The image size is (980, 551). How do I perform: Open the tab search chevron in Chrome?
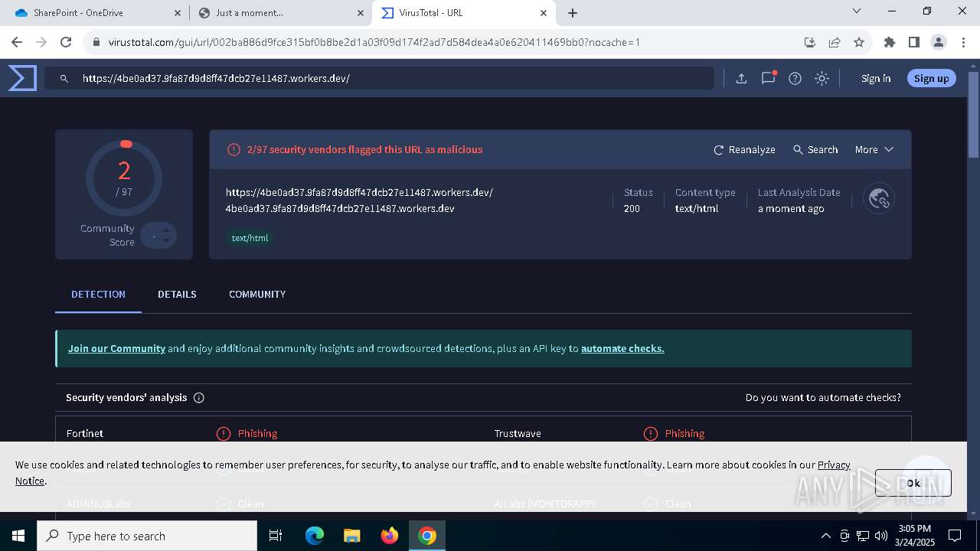[857, 11]
